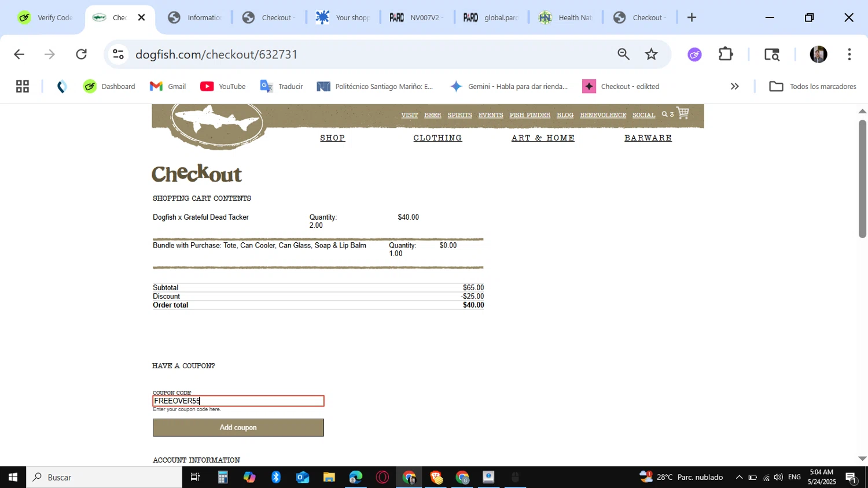Open the Checkout - edikted bookmark
This screenshot has width=868, height=488.
621,86
